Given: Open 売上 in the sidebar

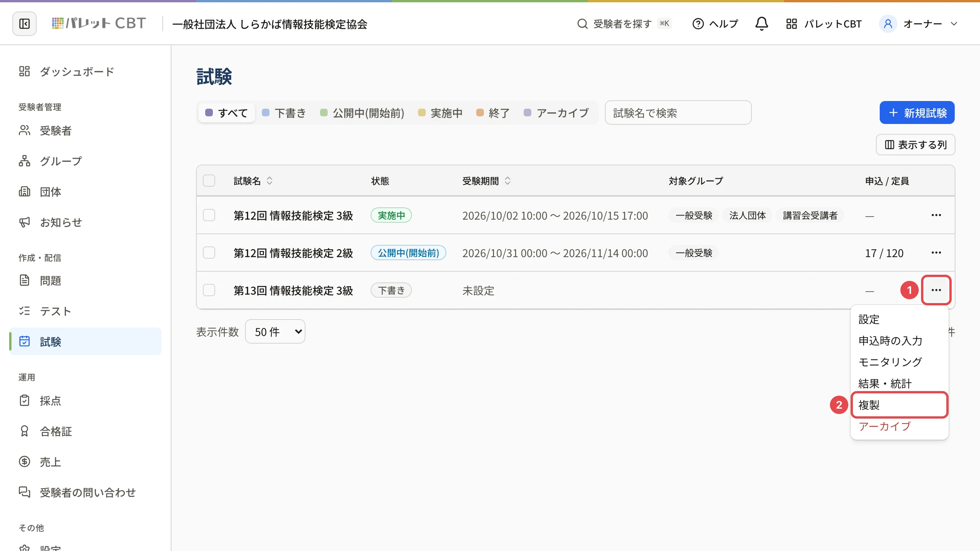Looking at the screenshot, I should click(86, 462).
